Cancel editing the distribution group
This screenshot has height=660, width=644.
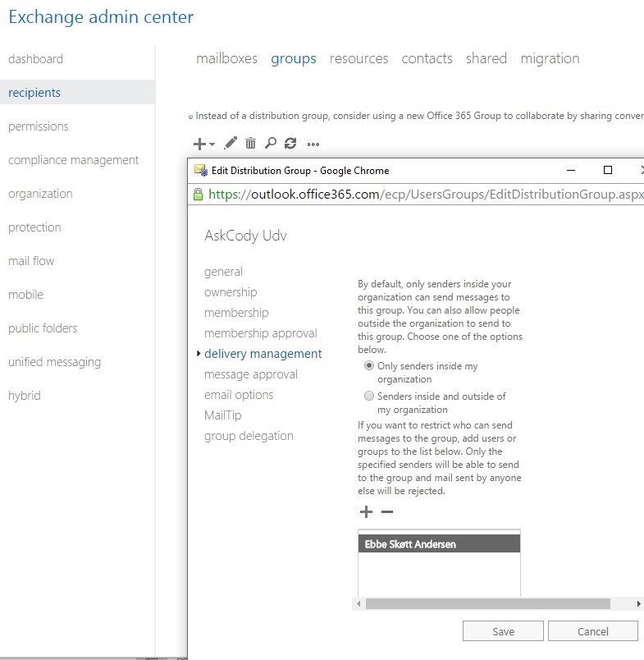point(592,631)
